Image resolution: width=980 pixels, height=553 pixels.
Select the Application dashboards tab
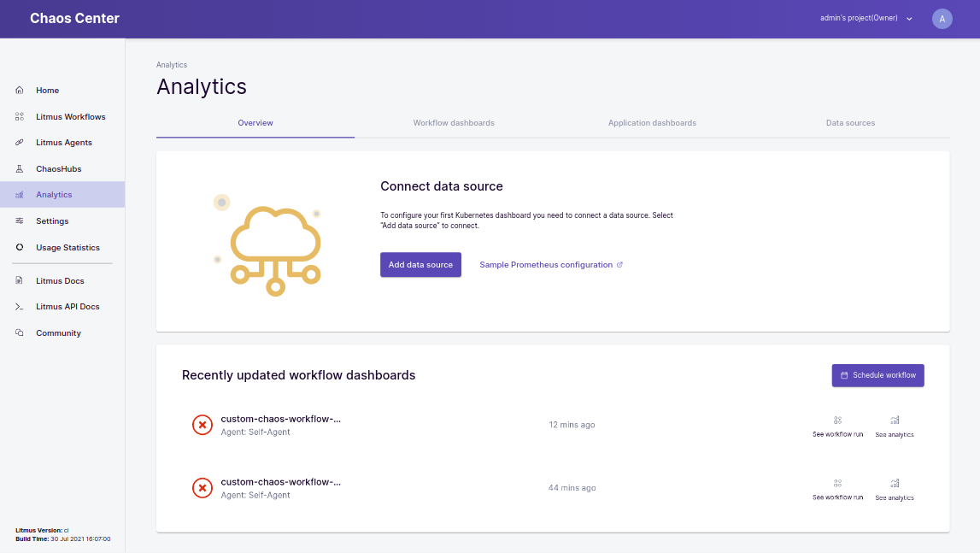pyautogui.click(x=652, y=123)
